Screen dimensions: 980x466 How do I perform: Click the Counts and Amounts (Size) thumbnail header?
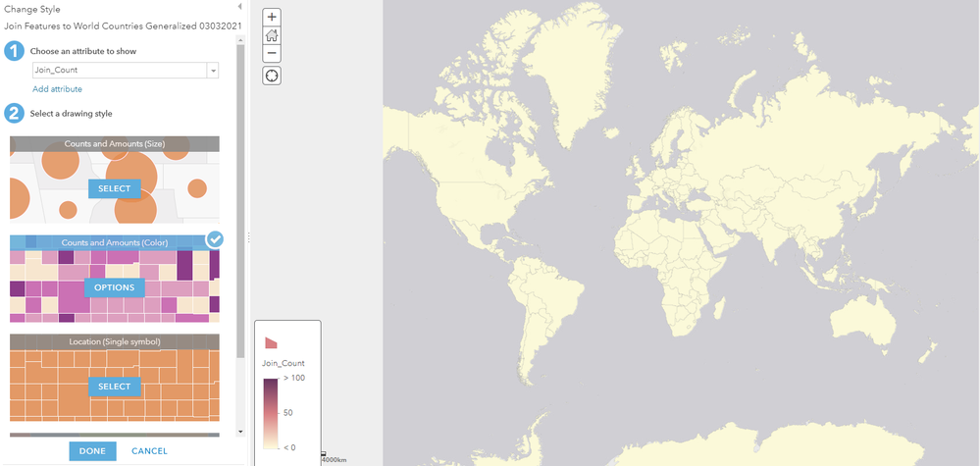tap(115, 143)
